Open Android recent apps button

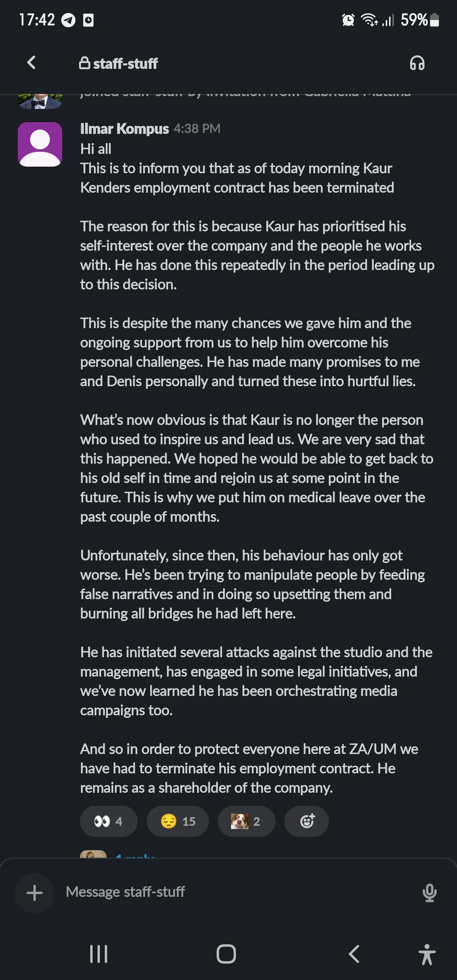click(99, 954)
